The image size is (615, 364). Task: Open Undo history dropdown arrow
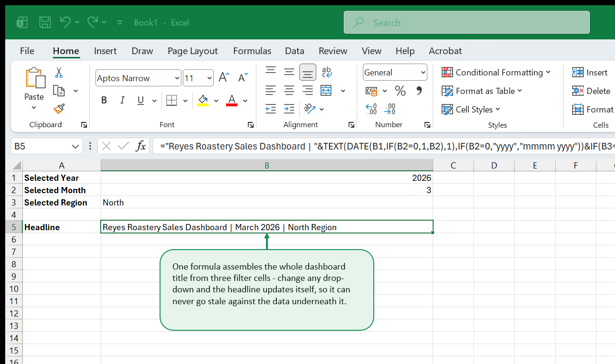pyautogui.click(x=77, y=22)
